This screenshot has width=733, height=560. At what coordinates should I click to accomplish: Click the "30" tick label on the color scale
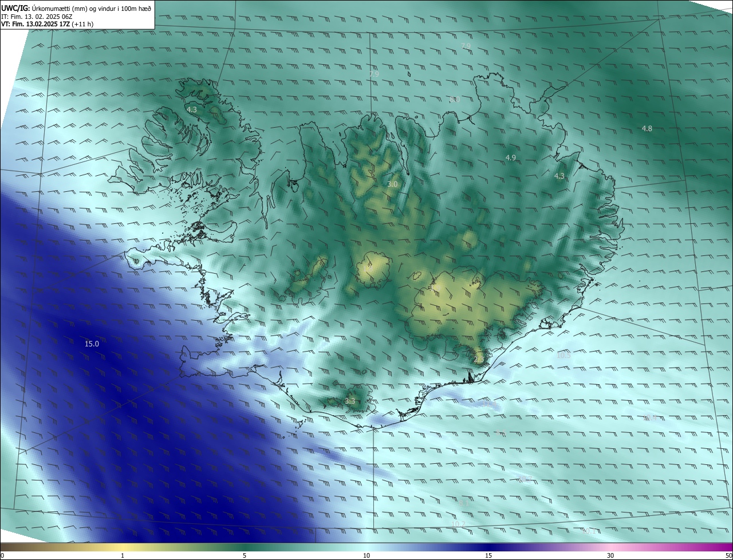[x=610, y=555]
